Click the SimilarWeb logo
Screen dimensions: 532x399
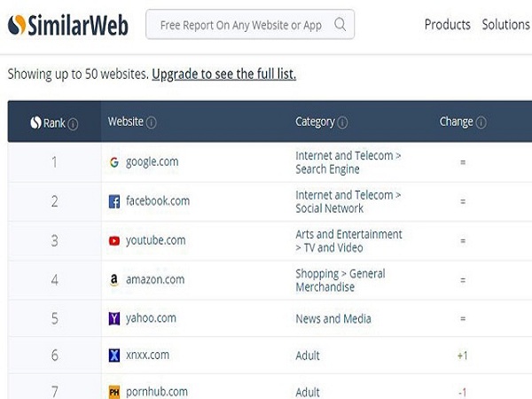pyautogui.click(x=67, y=25)
